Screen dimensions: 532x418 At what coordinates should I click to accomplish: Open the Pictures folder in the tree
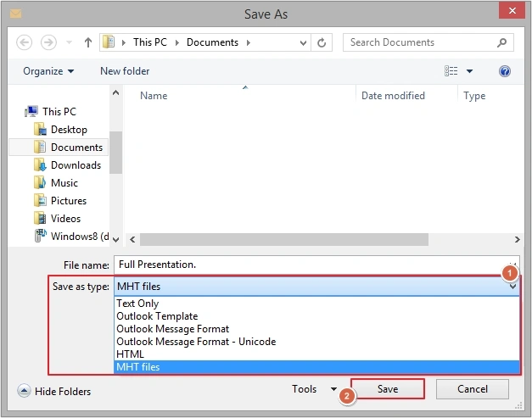pyautogui.click(x=69, y=201)
